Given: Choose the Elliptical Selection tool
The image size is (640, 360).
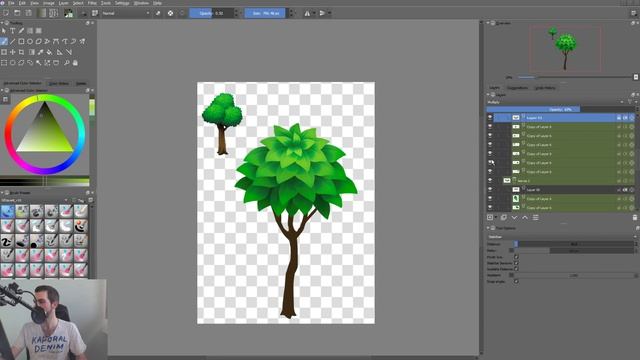Looking at the screenshot, I should tap(13, 63).
